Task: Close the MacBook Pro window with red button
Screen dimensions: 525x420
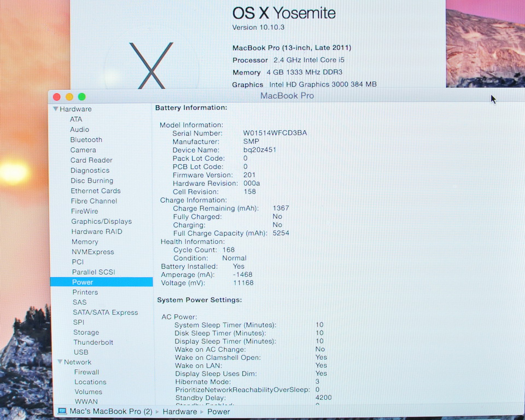Action: point(56,97)
